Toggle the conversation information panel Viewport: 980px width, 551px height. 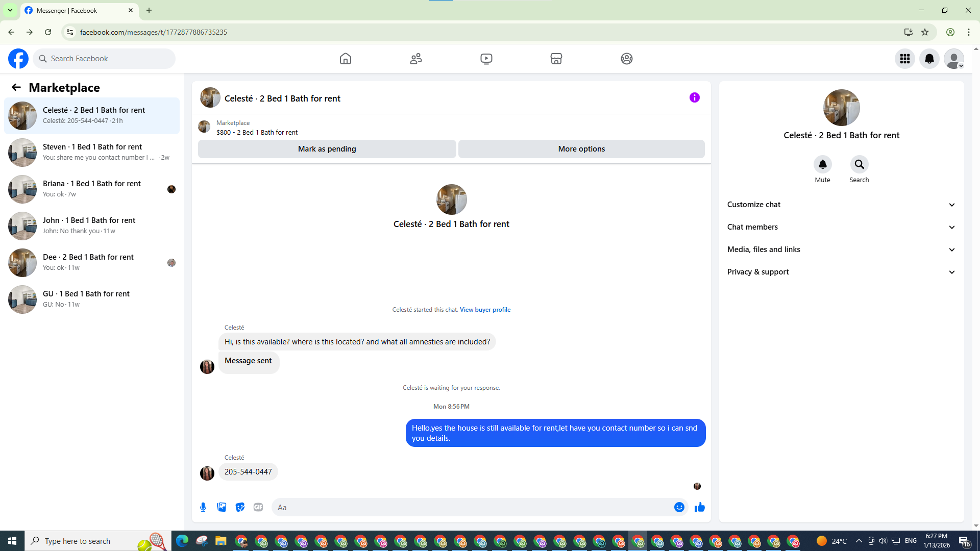point(694,97)
